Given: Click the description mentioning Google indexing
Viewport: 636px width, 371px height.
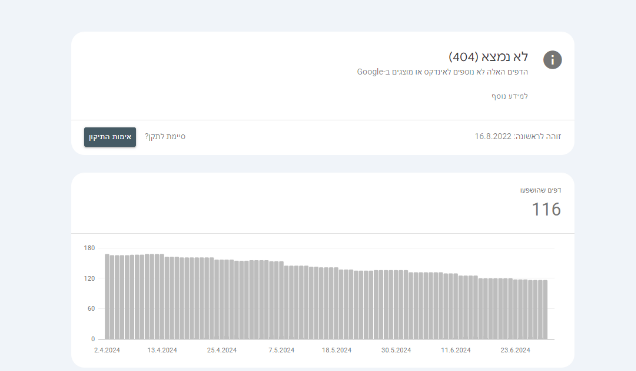Looking at the screenshot, I should [x=443, y=72].
